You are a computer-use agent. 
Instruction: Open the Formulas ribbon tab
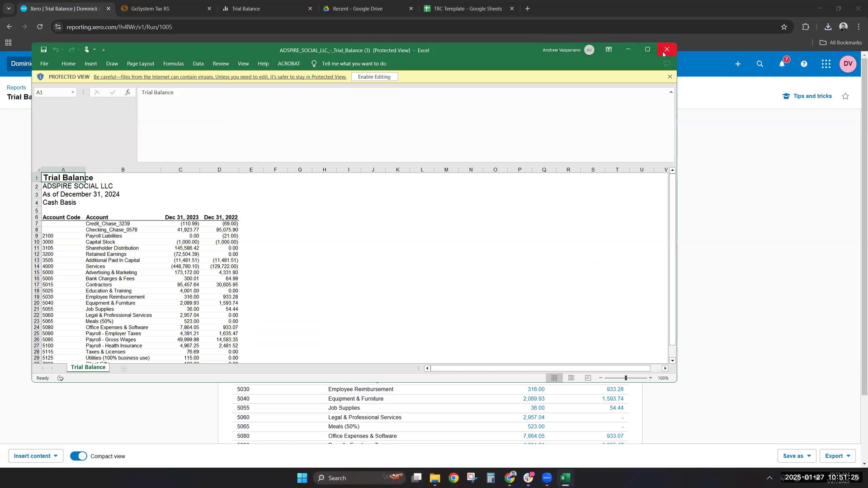tap(173, 64)
